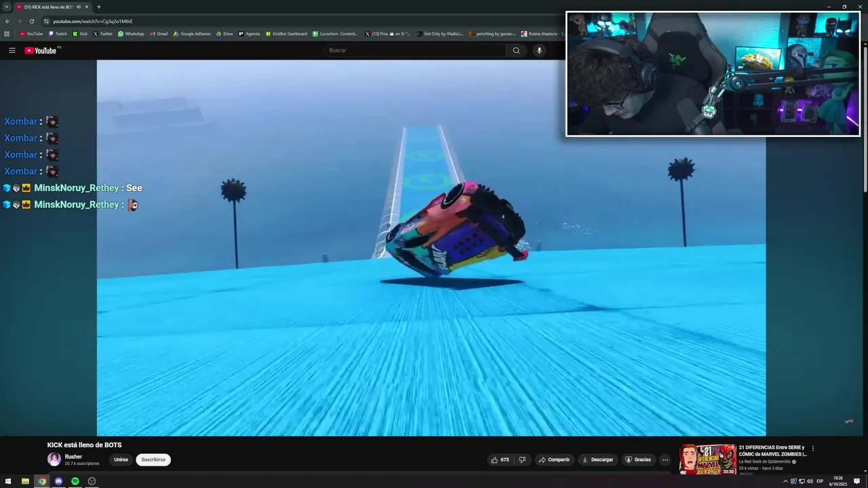Go forward in browser history
This screenshot has width=868, height=488.
pos(19,21)
